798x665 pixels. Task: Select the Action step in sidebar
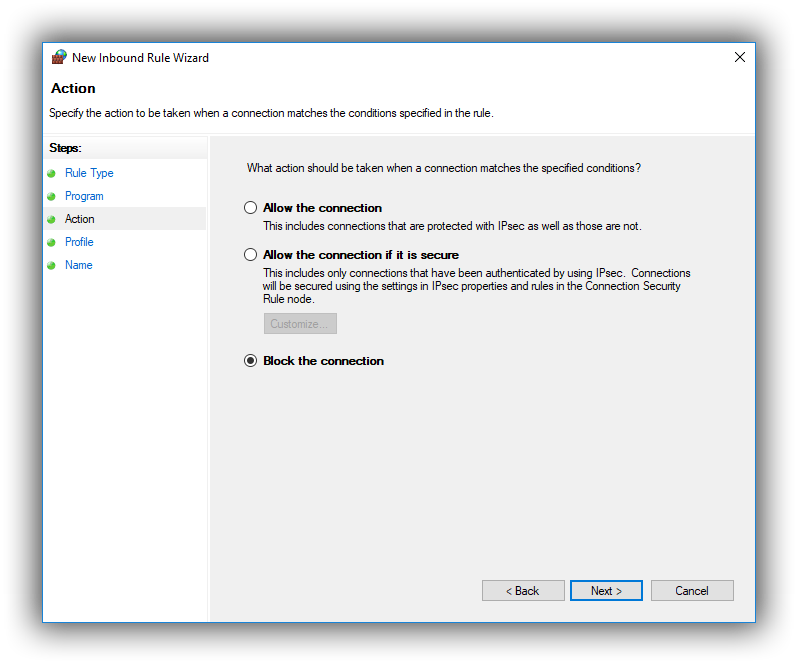coord(79,219)
